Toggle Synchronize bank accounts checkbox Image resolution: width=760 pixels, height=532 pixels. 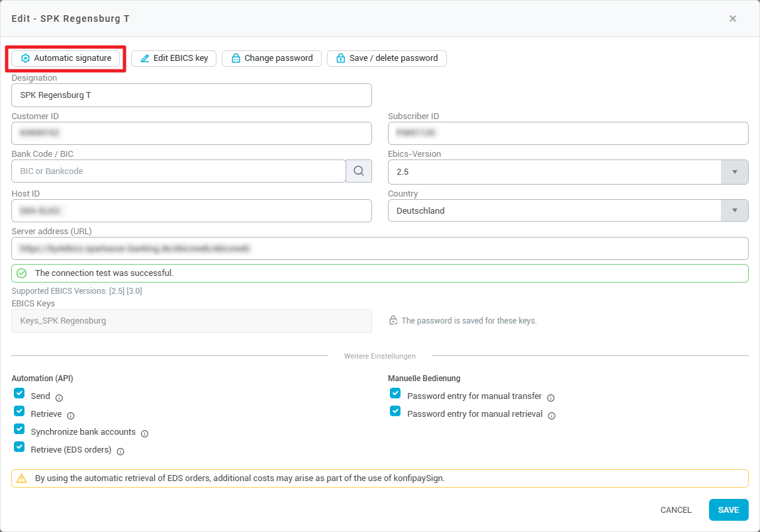[x=19, y=429]
